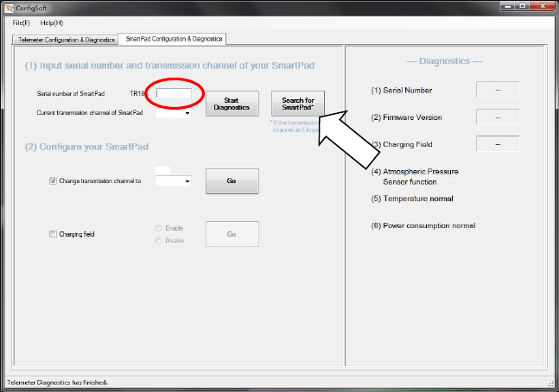Click the Start Diagnostics button
Image resolution: width=559 pixels, height=392 pixels.
tap(232, 104)
